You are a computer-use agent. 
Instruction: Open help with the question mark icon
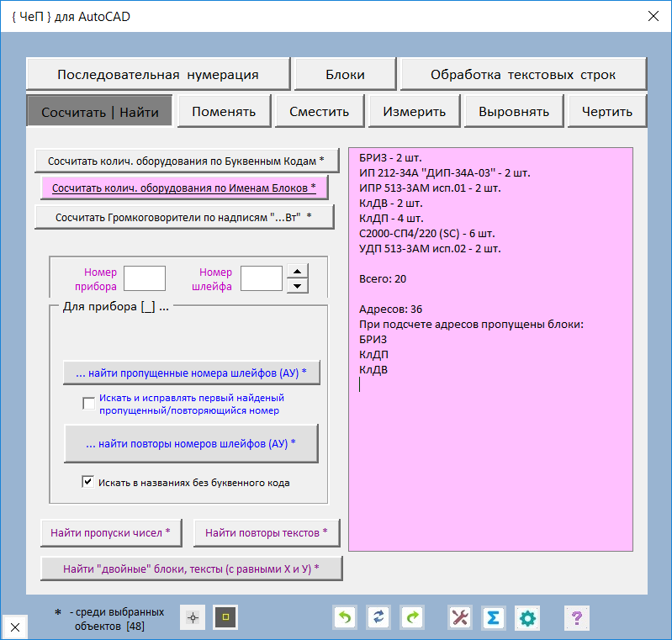coord(576,618)
